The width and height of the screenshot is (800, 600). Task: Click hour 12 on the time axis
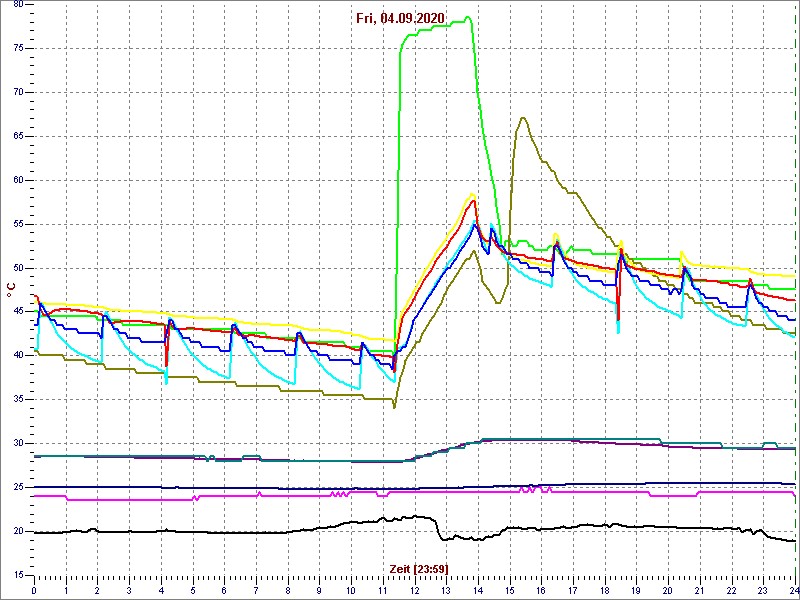[415, 591]
